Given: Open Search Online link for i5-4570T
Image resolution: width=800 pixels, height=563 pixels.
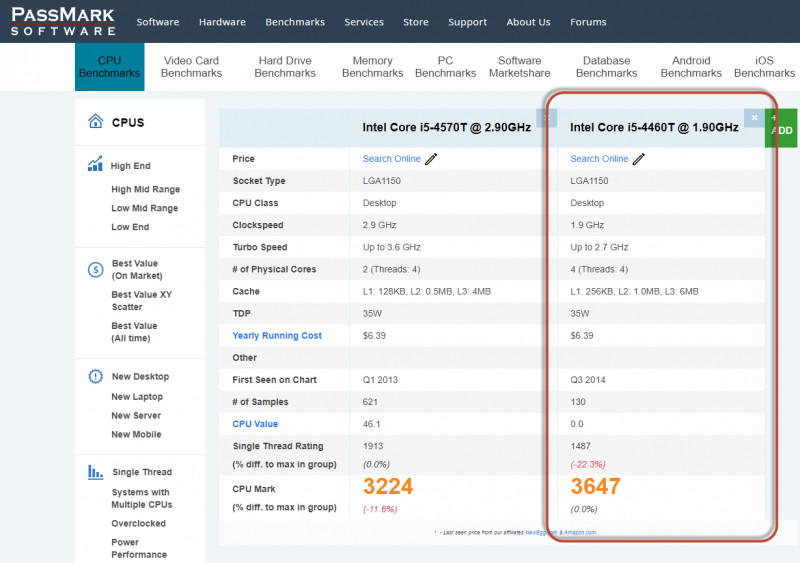Looking at the screenshot, I should [391, 159].
